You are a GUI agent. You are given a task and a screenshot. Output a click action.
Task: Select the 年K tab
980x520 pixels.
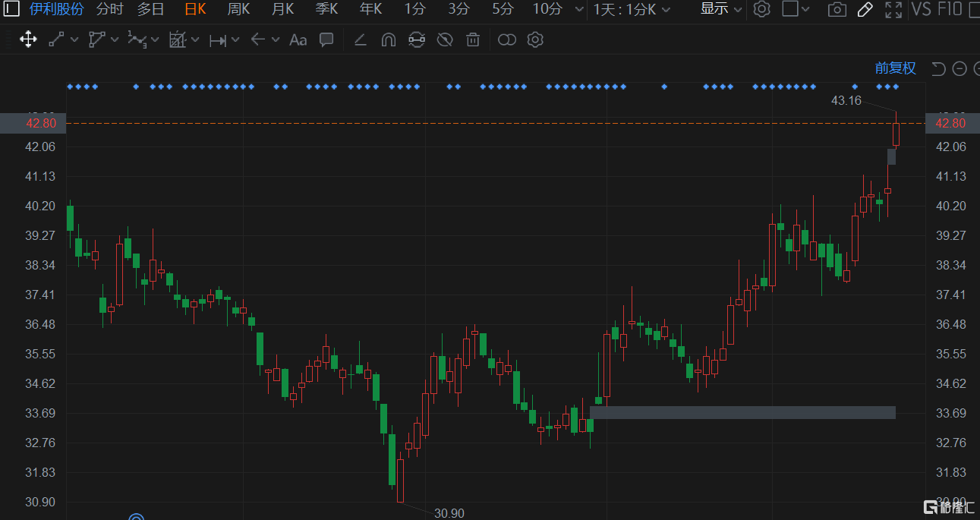pyautogui.click(x=371, y=9)
